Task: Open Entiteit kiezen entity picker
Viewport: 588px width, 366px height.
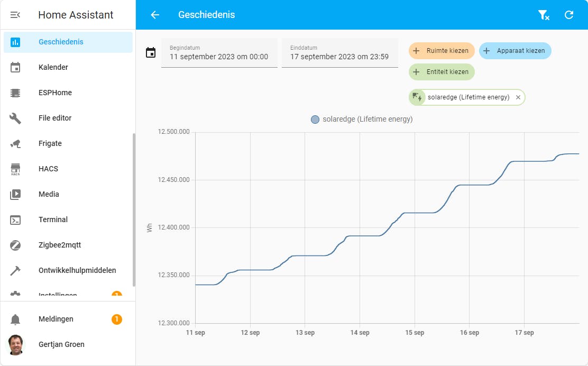Action: (x=442, y=72)
